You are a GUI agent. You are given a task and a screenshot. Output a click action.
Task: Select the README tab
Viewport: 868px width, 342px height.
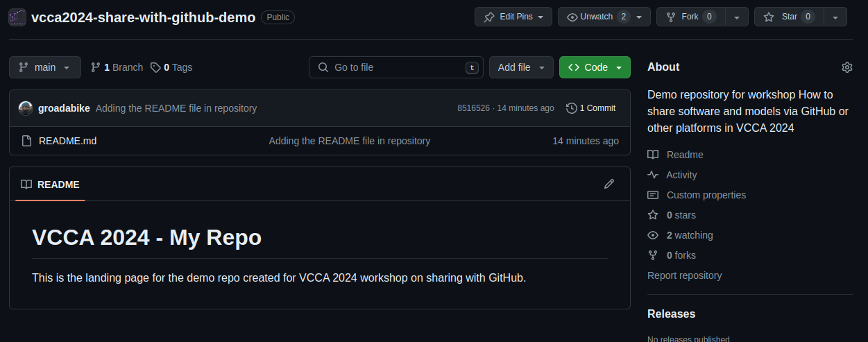click(x=50, y=185)
